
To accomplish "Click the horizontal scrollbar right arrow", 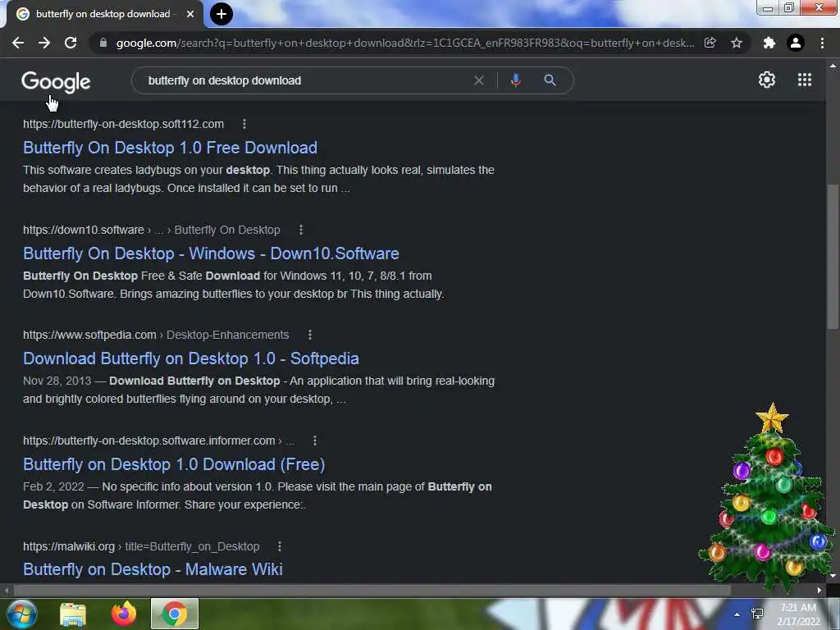I will pos(819,590).
